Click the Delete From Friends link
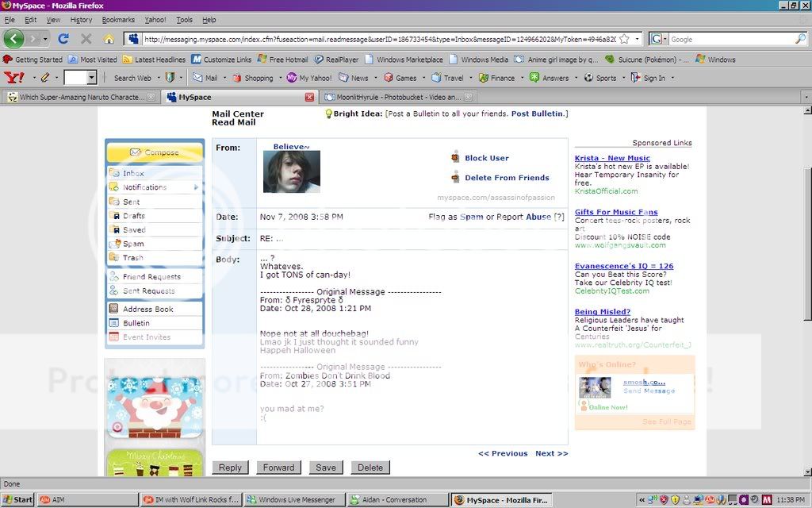 coord(507,178)
